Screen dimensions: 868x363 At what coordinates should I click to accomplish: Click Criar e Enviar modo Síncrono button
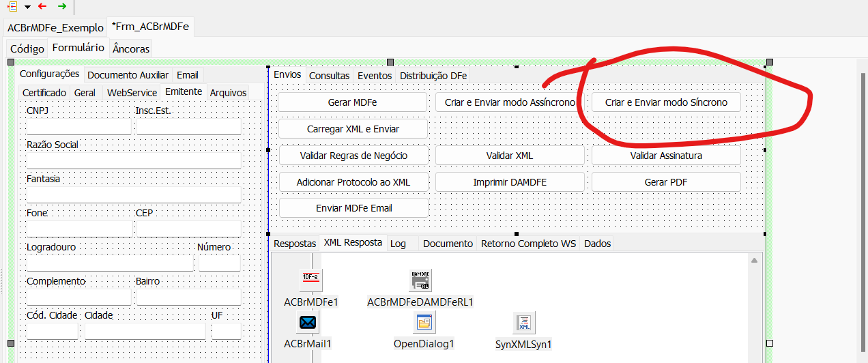(x=666, y=102)
